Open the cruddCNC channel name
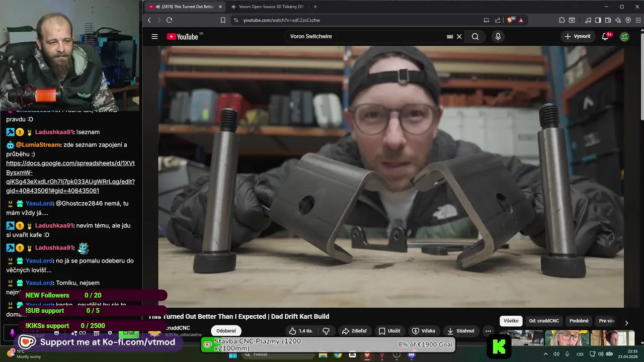Screen dimensions: 644x362 coord(178,328)
